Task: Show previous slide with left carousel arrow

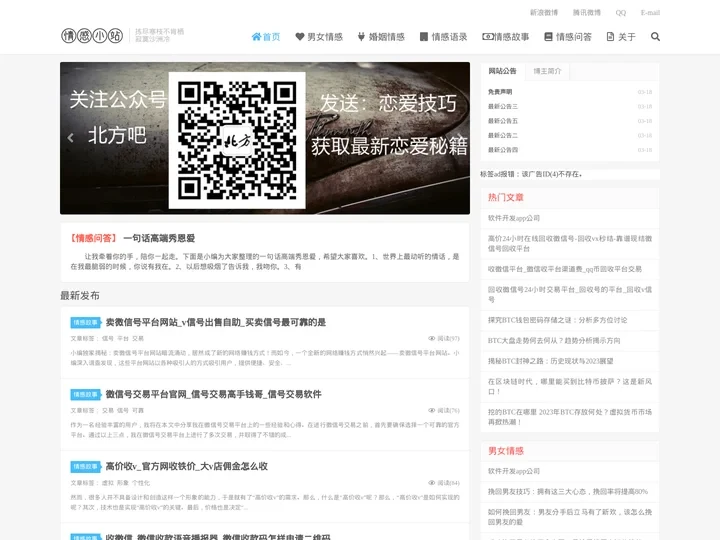Action: coord(70,137)
